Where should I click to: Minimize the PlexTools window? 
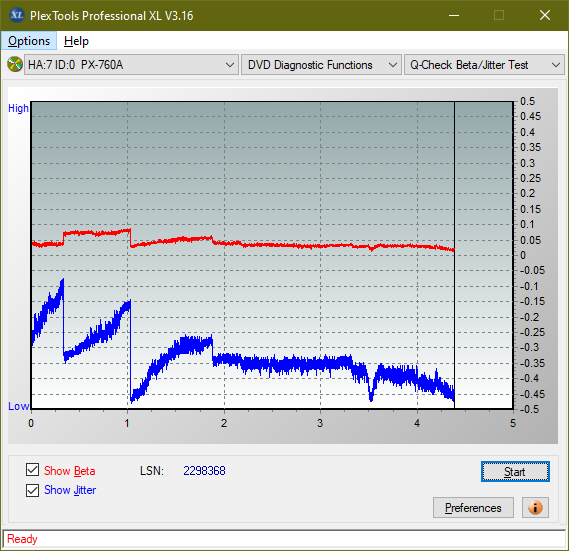(454, 15)
